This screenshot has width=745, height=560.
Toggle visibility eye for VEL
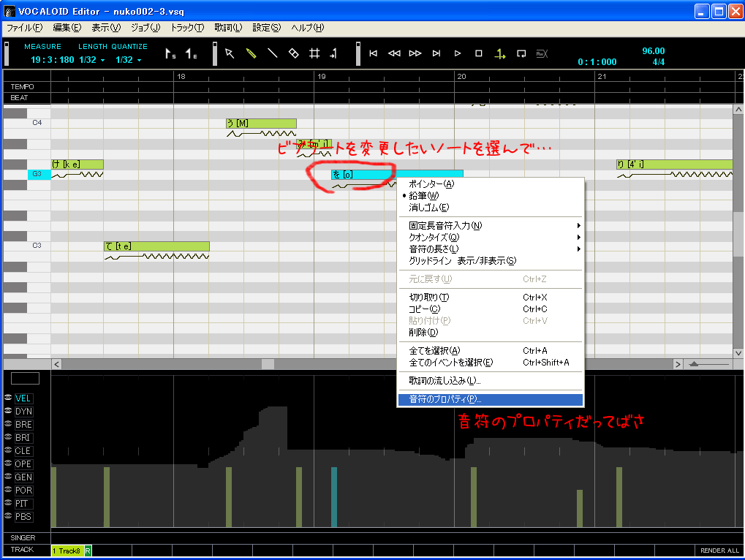(x=8, y=398)
